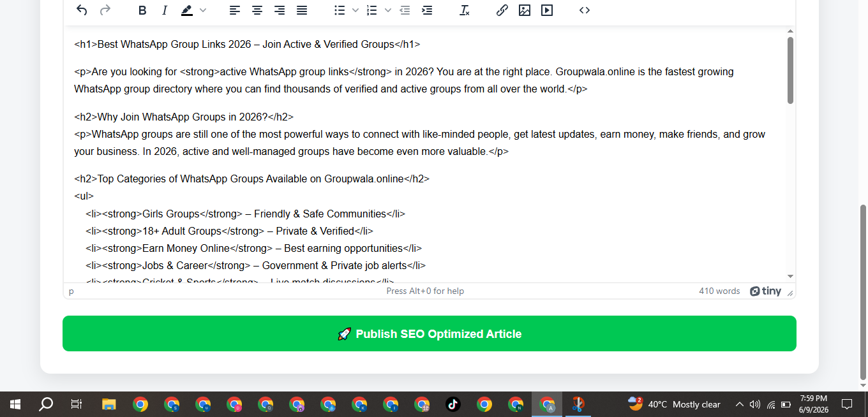Justify the text

point(302,10)
